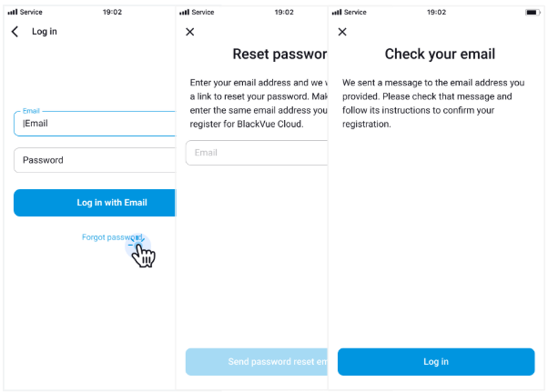Click the Log in title in header
Viewport: 548px width, 392px height.
click(44, 32)
